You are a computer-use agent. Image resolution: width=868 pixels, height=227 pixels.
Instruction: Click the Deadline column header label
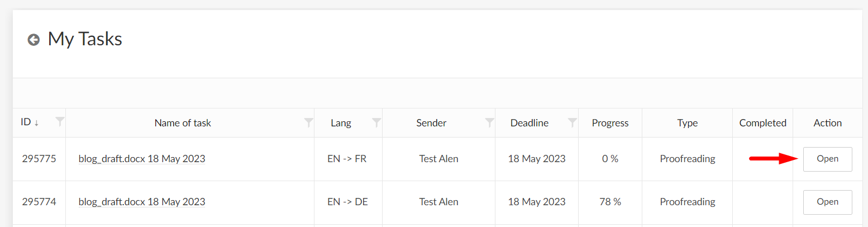[529, 123]
